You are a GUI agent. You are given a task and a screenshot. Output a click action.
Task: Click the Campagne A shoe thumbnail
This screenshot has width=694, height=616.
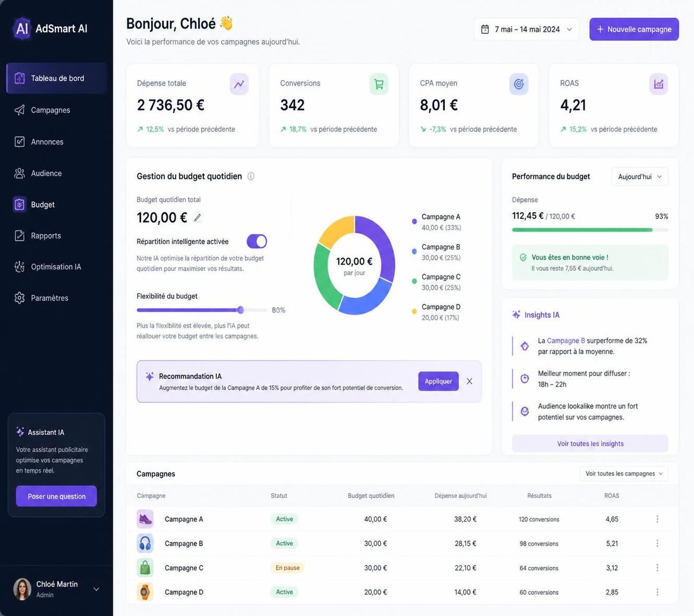click(145, 519)
